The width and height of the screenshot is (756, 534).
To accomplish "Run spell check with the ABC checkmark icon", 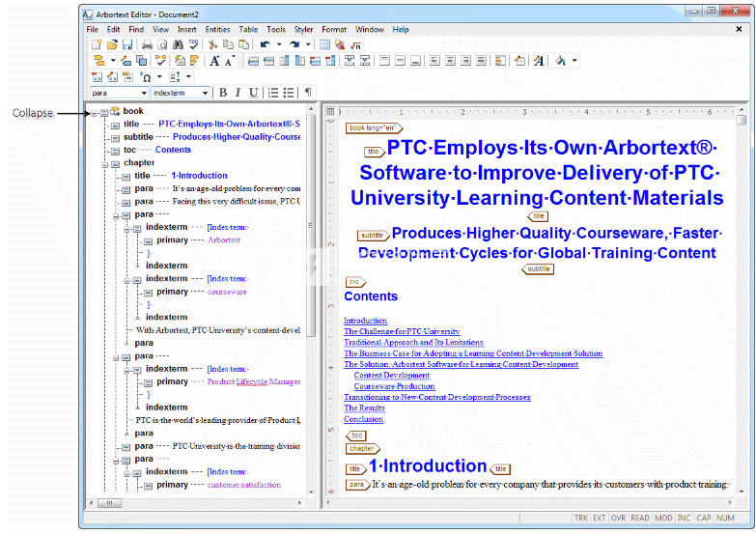I will click(x=193, y=44).
